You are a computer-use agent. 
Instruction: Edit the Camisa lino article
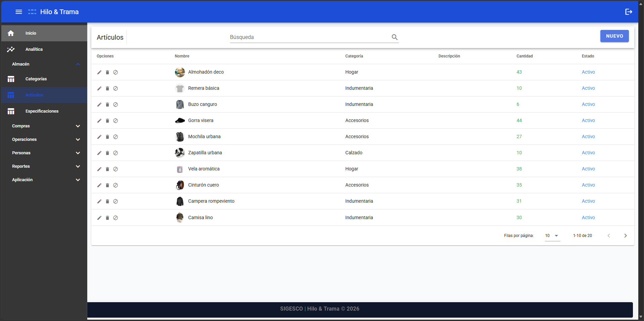point(99,218)
